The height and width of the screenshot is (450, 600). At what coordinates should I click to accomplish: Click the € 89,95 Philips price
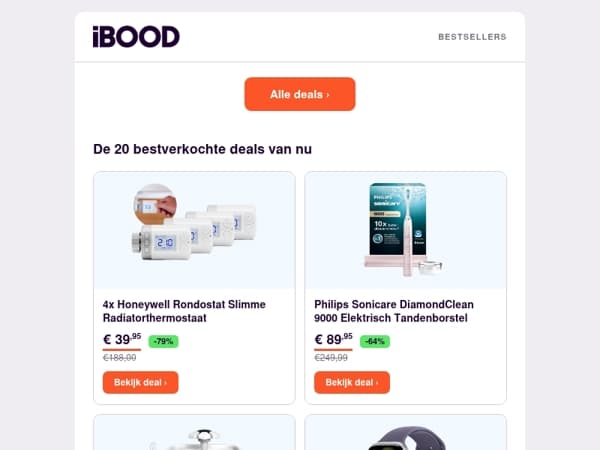tap(333, 339)
